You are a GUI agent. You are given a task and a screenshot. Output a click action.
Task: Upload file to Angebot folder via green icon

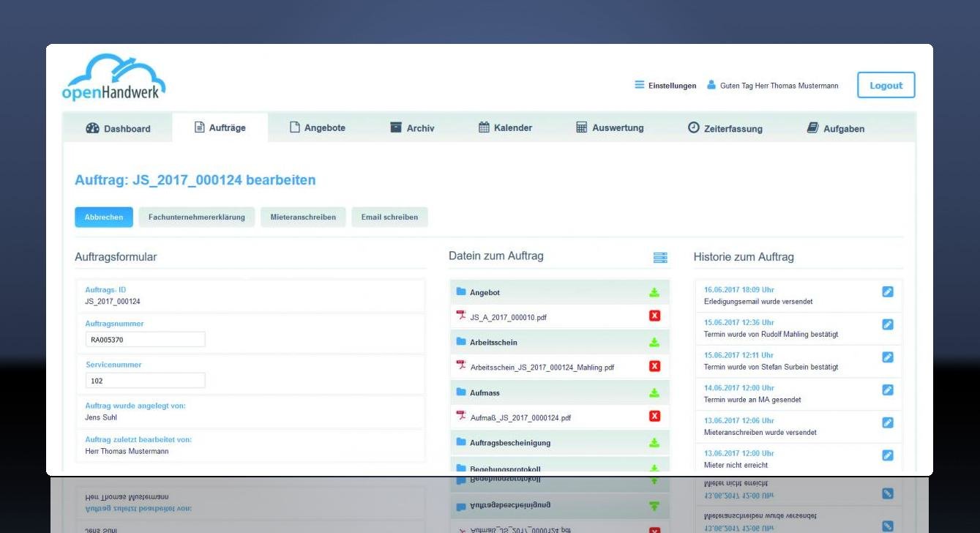[654, 292]
